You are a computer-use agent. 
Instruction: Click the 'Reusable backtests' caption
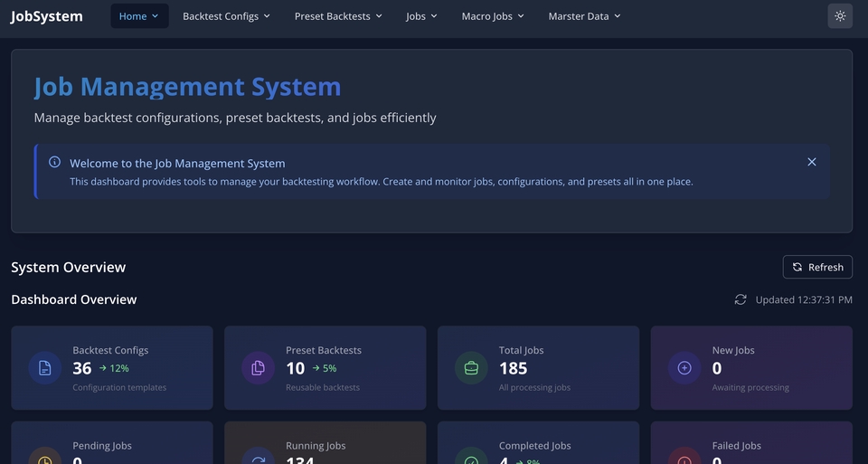[323, 388]
